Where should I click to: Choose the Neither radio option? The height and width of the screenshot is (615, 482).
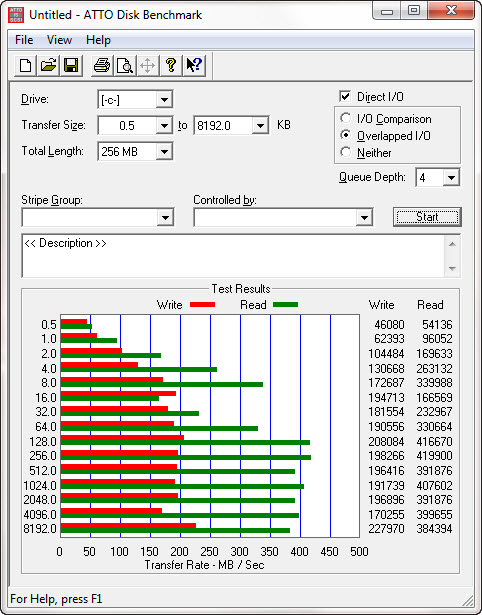[346, 152]
